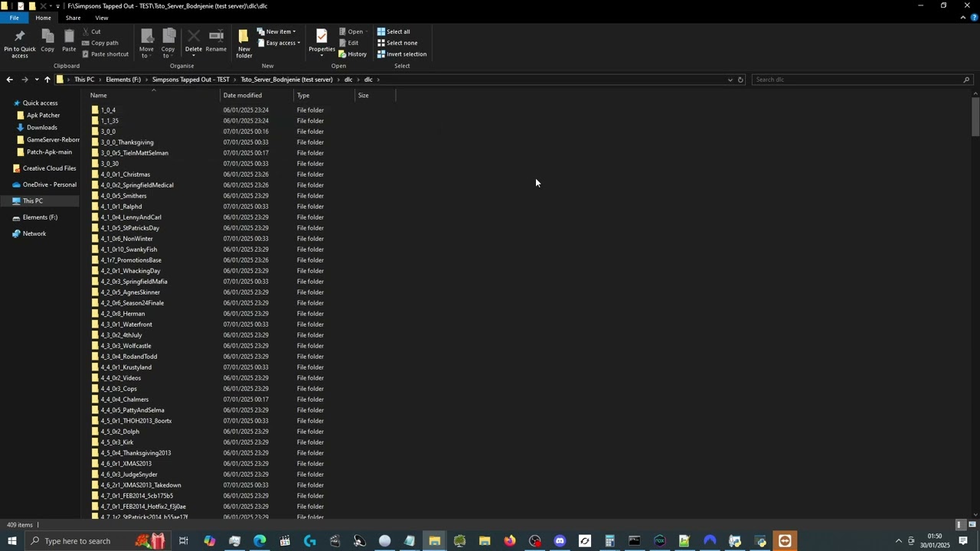
Task: Click the Delete ribbon button
Action: pyautogui.click(x=194, y=43)
